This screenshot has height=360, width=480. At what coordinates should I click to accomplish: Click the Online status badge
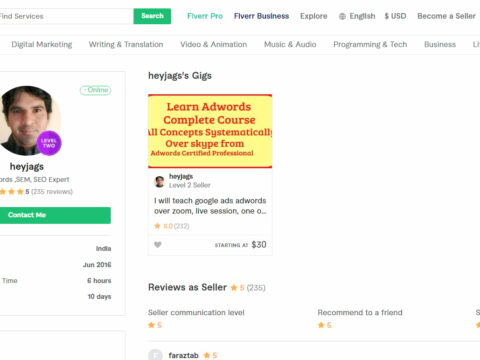click(x=95, y=90)
